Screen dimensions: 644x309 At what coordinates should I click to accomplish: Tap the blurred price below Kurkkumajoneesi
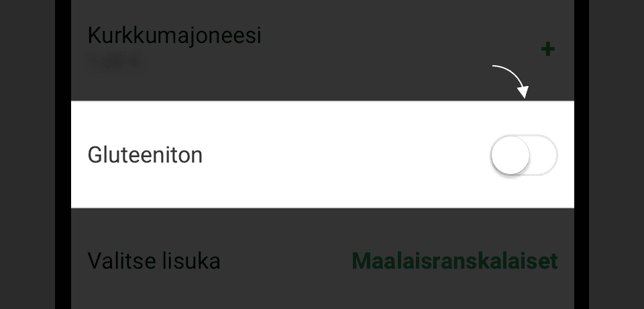pyautogui.click(x=115, y=61)
